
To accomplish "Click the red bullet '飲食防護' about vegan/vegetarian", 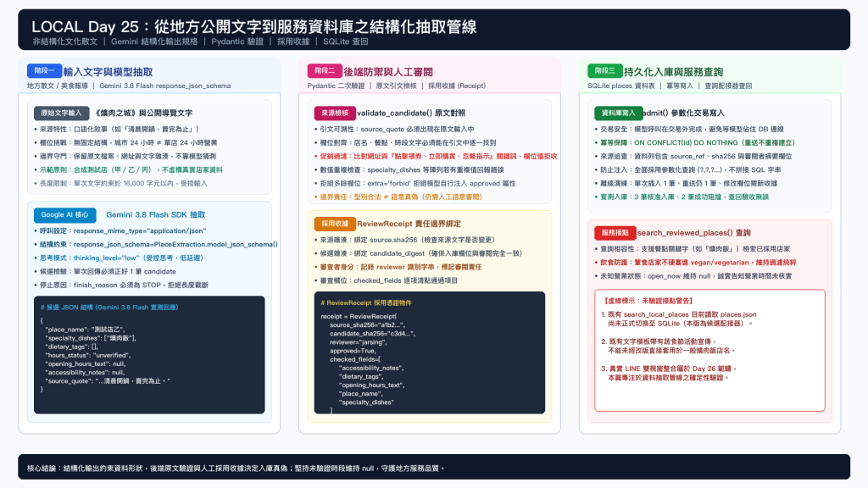I will coord(695,263).
